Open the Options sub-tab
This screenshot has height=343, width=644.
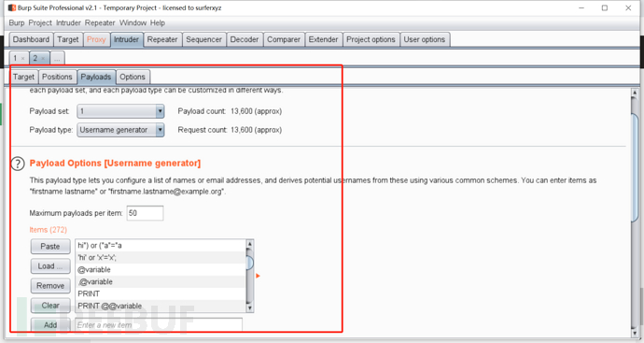[x=133, y=77]
